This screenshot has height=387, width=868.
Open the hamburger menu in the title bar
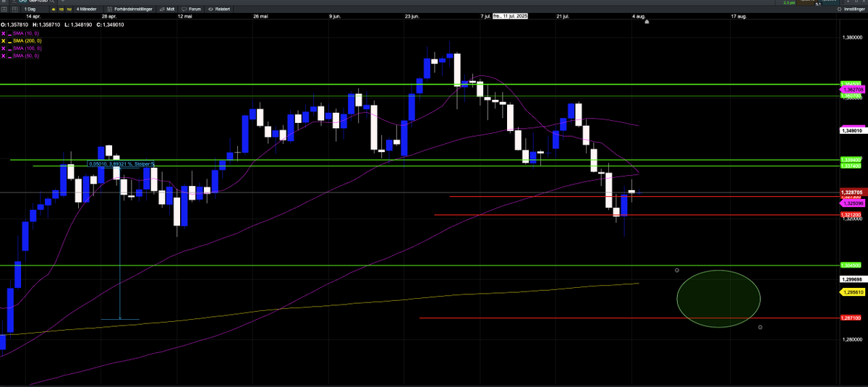tap(4, 1)
